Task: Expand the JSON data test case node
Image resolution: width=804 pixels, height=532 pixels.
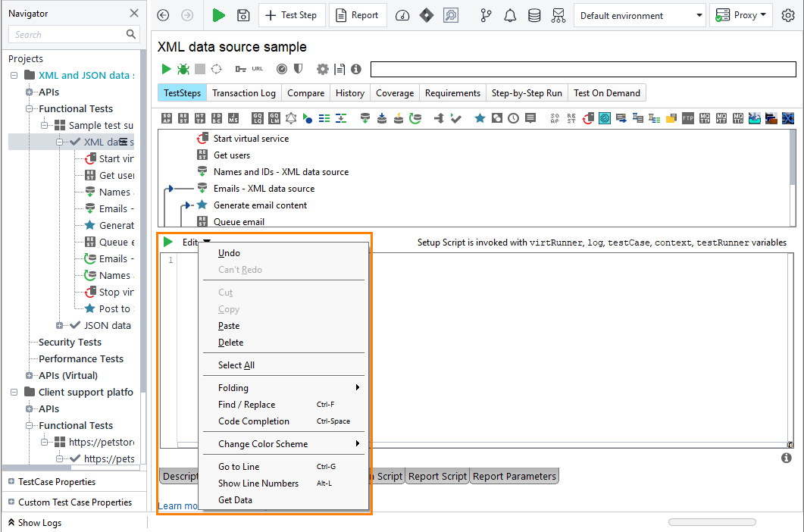Action: tap(59, 325)
